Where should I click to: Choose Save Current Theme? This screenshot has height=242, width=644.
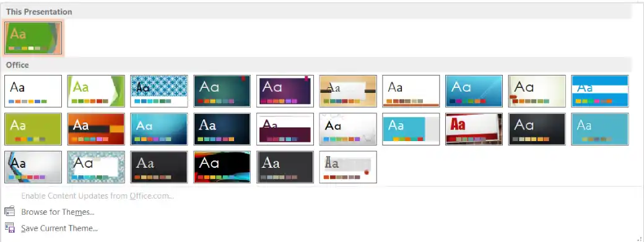tap(59, 228)
